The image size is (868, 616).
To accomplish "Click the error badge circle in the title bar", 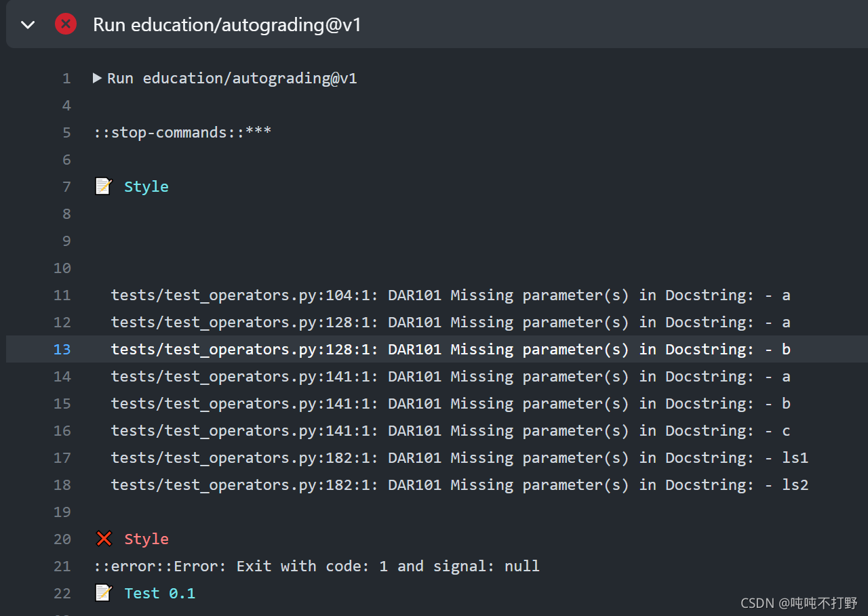I will point(66,24).
